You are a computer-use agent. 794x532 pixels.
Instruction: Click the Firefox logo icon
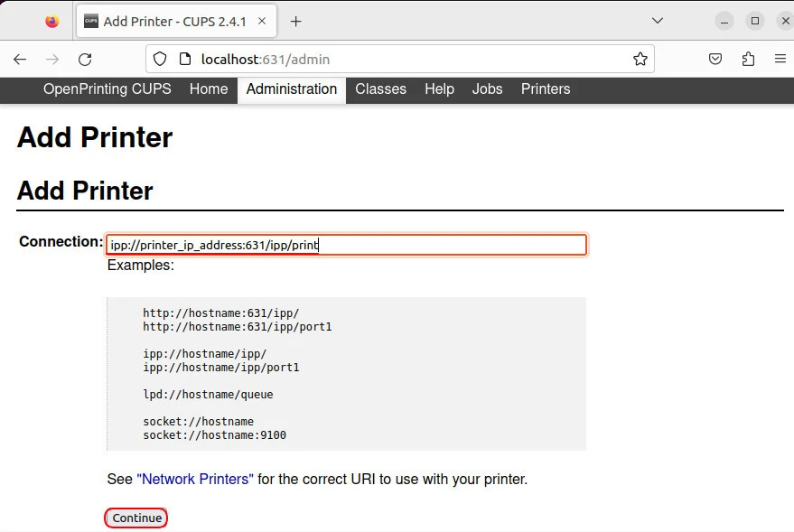tap(51, 22)
